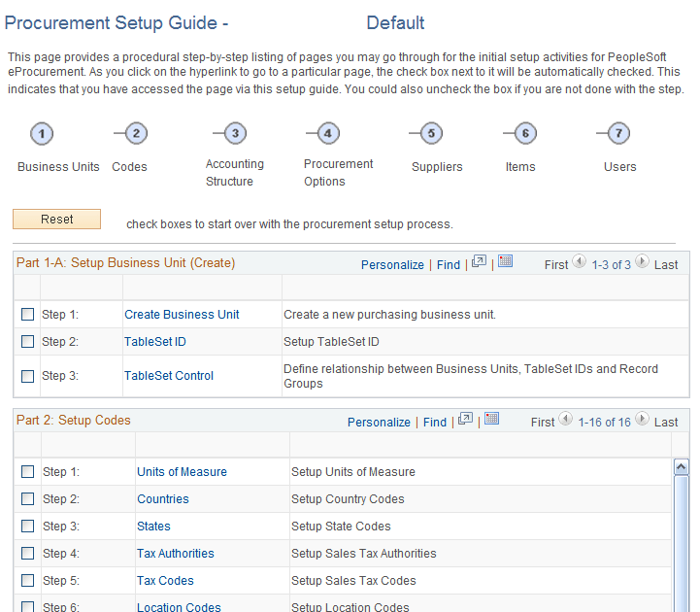Click First in Part 2 navigation

[543, 423]
